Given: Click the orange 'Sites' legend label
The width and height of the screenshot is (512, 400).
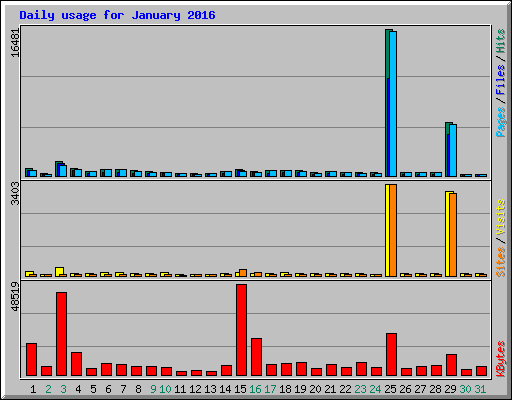Looking at the screenshot, I should 500,262.
